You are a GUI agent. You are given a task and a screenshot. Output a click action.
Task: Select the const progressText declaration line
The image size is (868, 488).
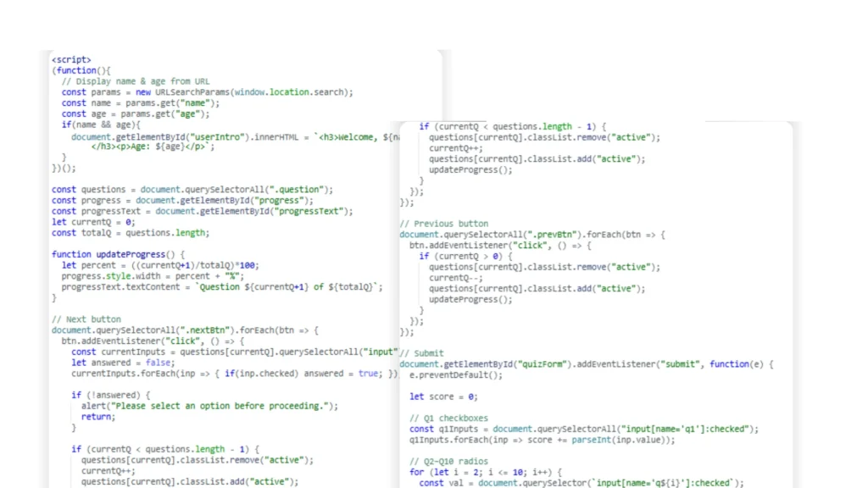(202, 211)
